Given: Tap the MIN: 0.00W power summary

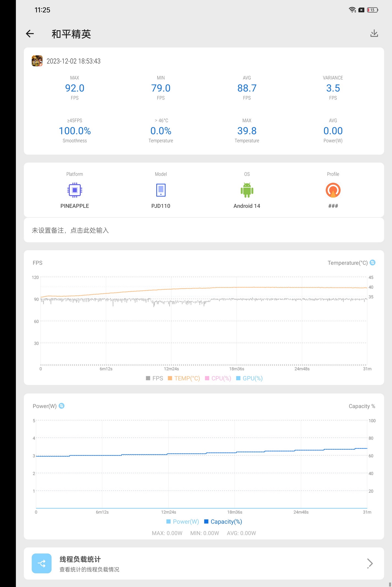Looking at the screenshot, I should pos(205,533).
